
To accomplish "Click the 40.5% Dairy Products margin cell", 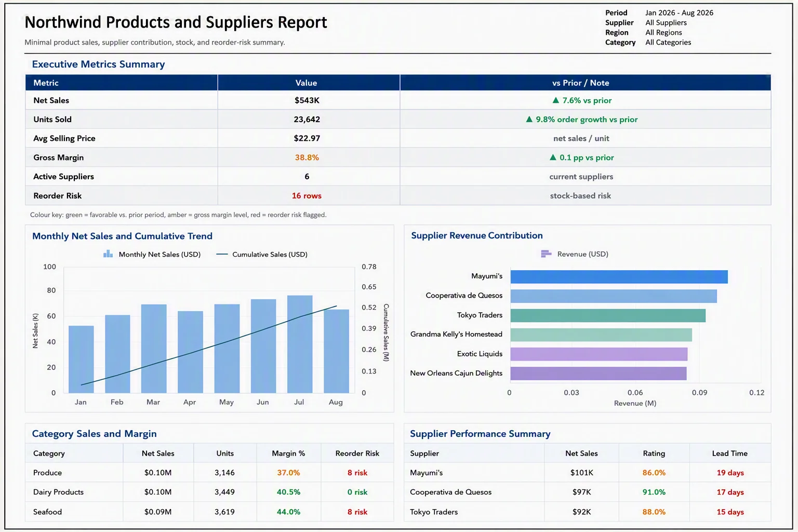I will pyautogui.click(x=288, y=491).
